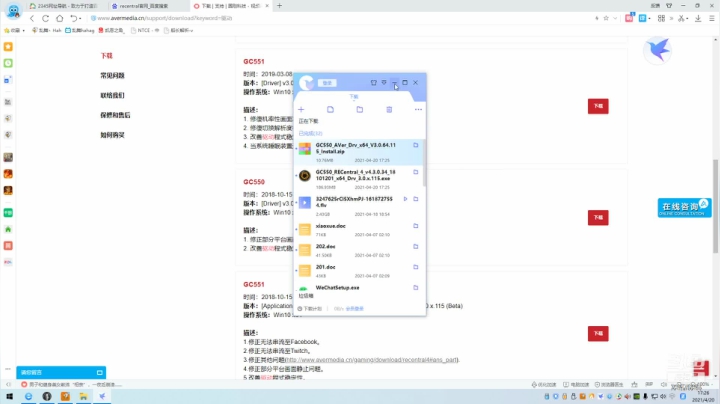Open the favorites bookmarks dropdown

pyautogui.click(x=14, y=30)
